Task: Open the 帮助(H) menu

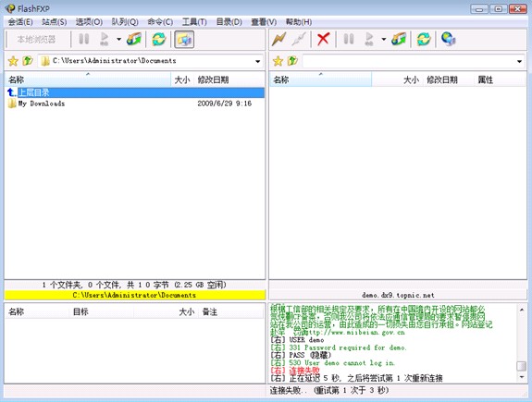Action: 299,22
